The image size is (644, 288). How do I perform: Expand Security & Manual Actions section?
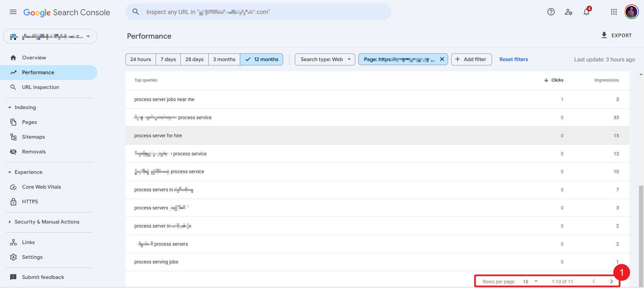click(x=10, y=222)
